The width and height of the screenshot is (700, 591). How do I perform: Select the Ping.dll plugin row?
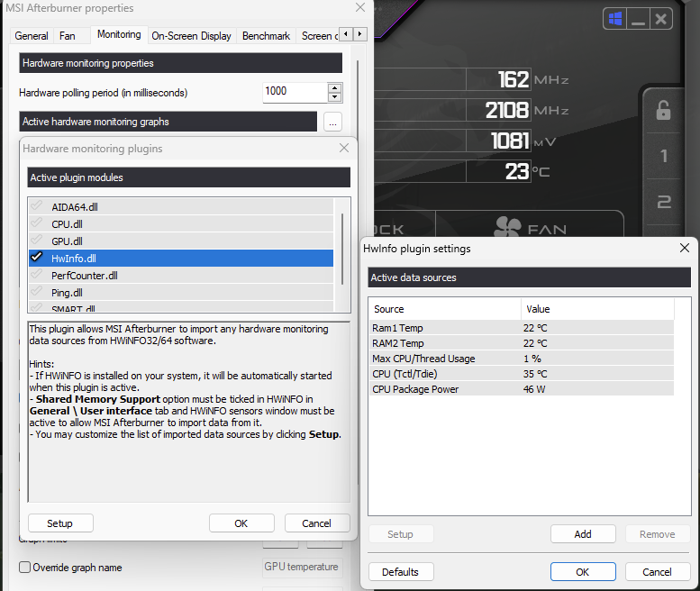(x=181, y=293)
